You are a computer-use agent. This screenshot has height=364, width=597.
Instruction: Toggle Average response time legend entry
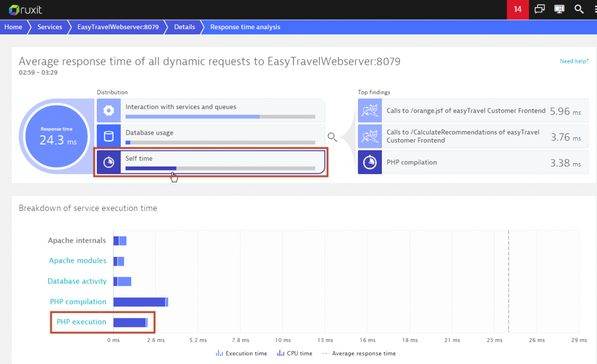[x=359, y=354]
